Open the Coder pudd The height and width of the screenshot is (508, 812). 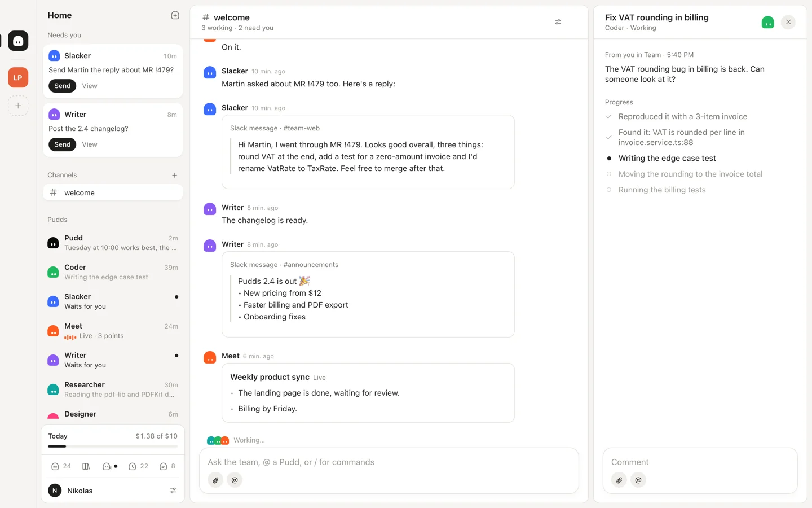(113, 272)
